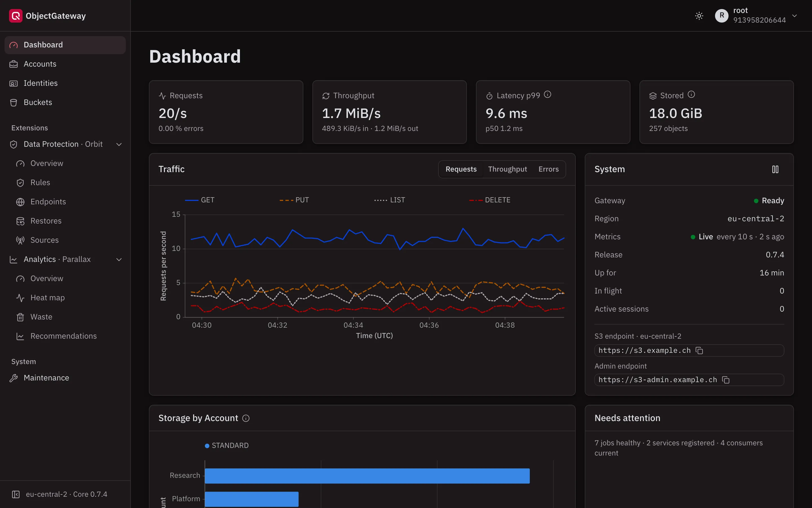
Task: Click the ObjectGateway logo icon
Action: coord(16,16)
